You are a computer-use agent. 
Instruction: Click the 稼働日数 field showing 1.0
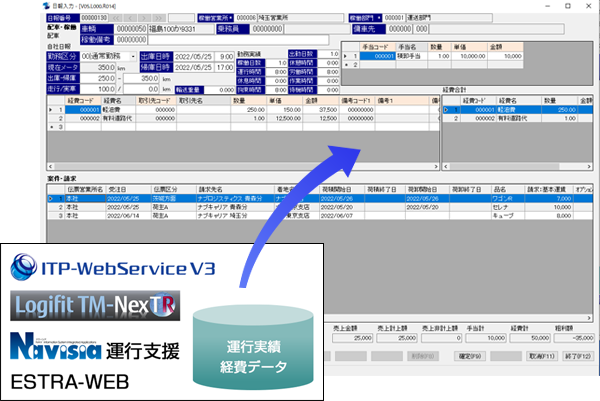[x=275, y=63]
